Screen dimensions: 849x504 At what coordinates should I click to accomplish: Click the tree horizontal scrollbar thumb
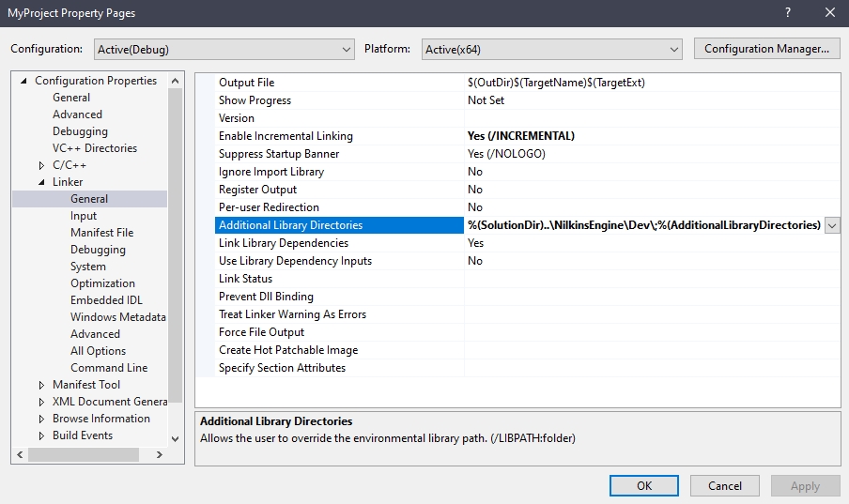tap(84, 455)
